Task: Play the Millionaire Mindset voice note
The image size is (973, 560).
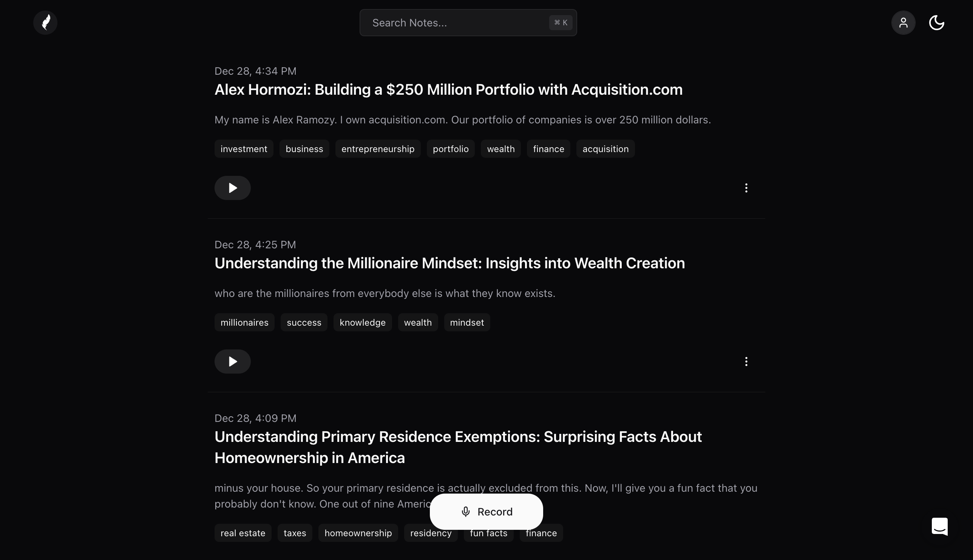Action: [x=232, y=361]
